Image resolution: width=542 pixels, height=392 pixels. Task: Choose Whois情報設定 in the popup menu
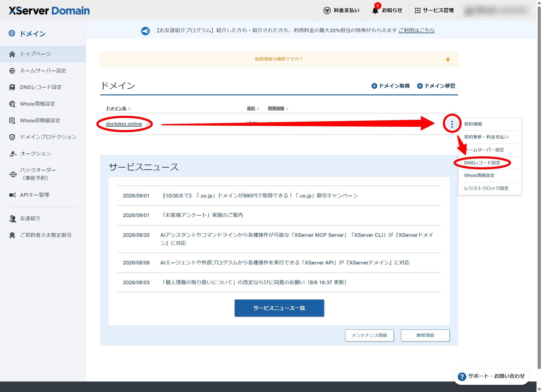pos(490,175)
